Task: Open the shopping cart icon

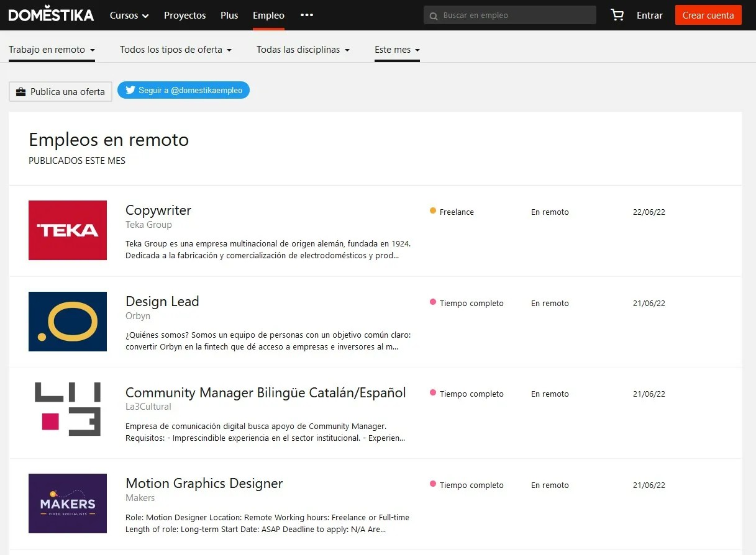Action: coord(617,16)
